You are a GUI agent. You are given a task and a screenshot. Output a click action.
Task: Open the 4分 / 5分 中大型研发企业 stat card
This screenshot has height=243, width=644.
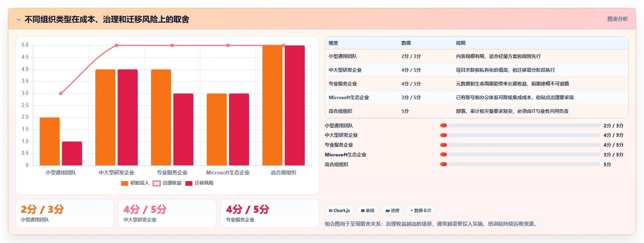tap(167, 213)
